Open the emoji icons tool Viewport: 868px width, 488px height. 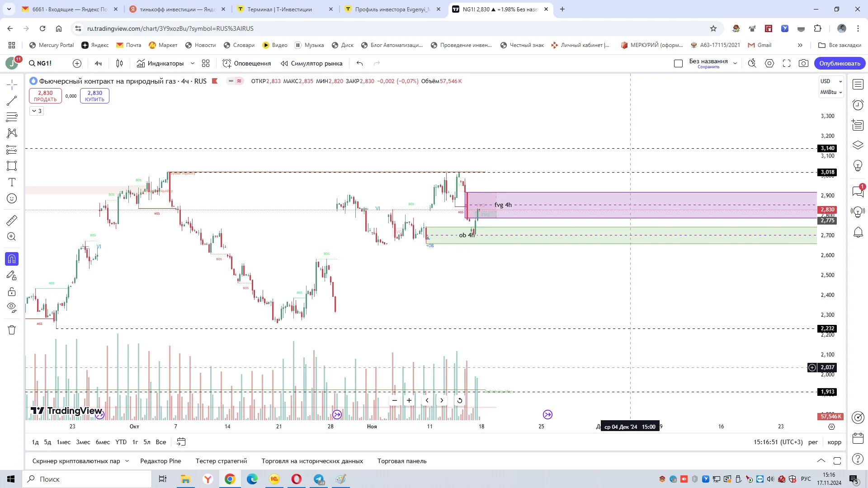tap(12, 198)
